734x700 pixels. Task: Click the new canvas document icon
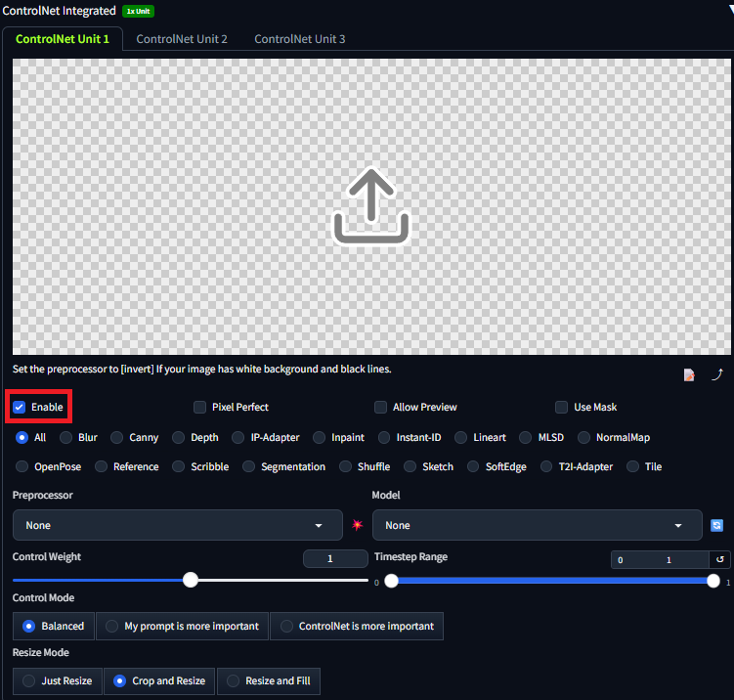click(x=689, y=374)
